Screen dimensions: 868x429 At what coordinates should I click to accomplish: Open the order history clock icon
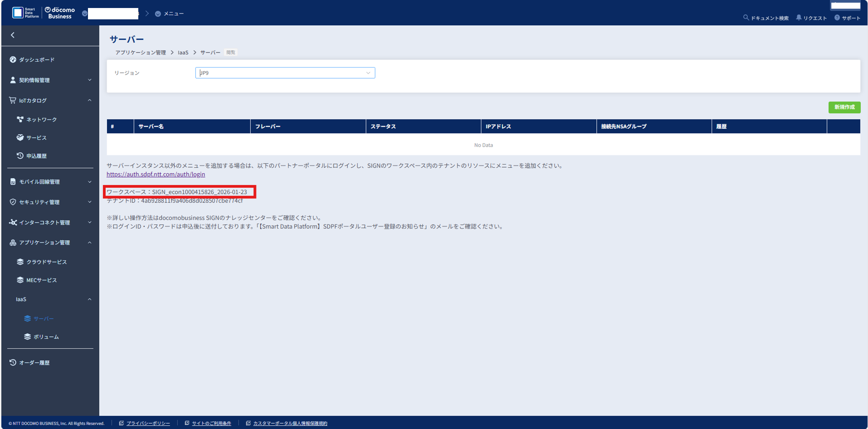coord(13,363)
